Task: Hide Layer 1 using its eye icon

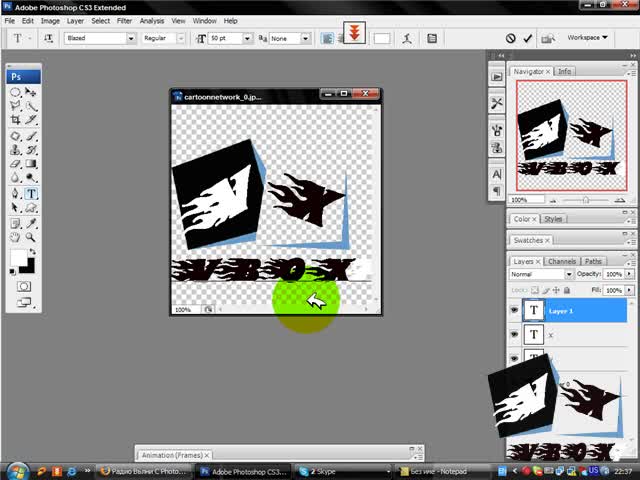Action: (x=514, y=310)
